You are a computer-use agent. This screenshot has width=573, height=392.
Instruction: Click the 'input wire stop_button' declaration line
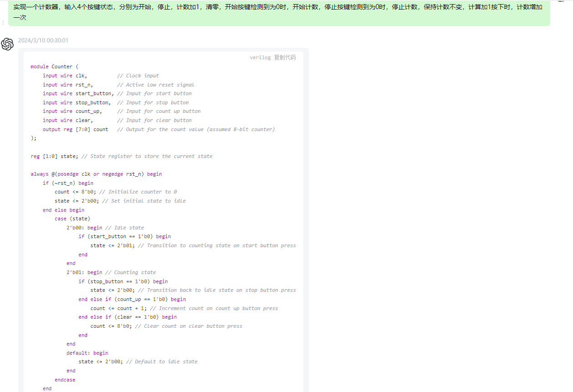coord(77,102)
